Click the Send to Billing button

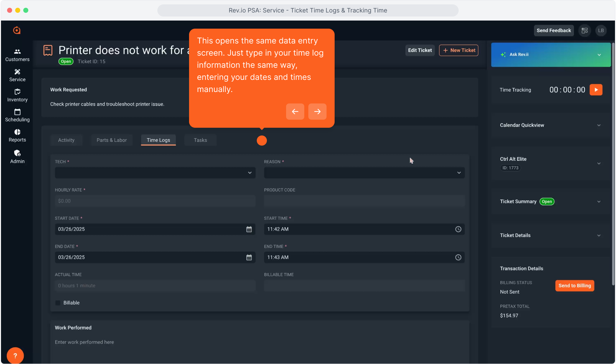point(575,286)
